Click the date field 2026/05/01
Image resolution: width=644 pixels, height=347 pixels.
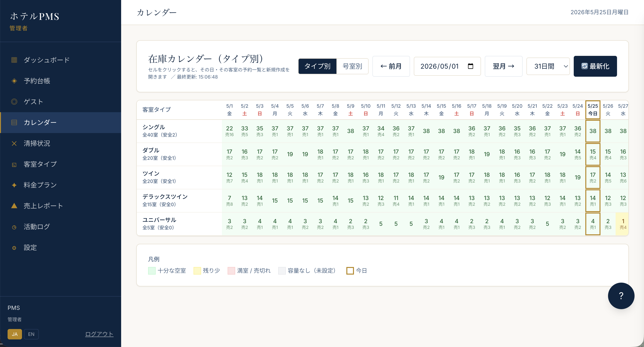pyautogui.click(x=447, y=66)
